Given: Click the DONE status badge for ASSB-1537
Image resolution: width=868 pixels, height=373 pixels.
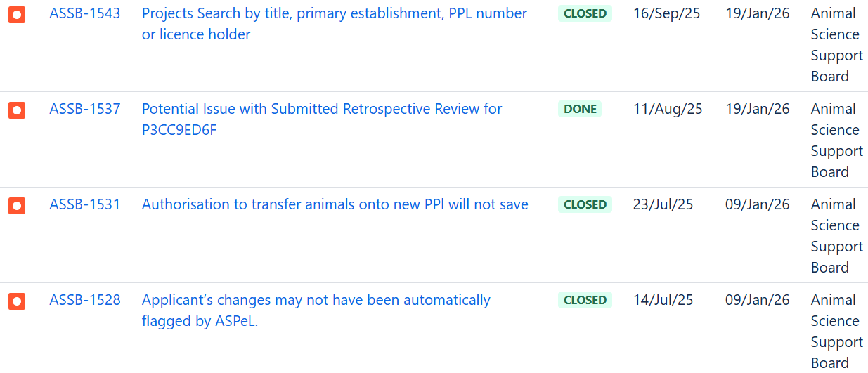Looking at the screenshot, I should coord(580,109).
